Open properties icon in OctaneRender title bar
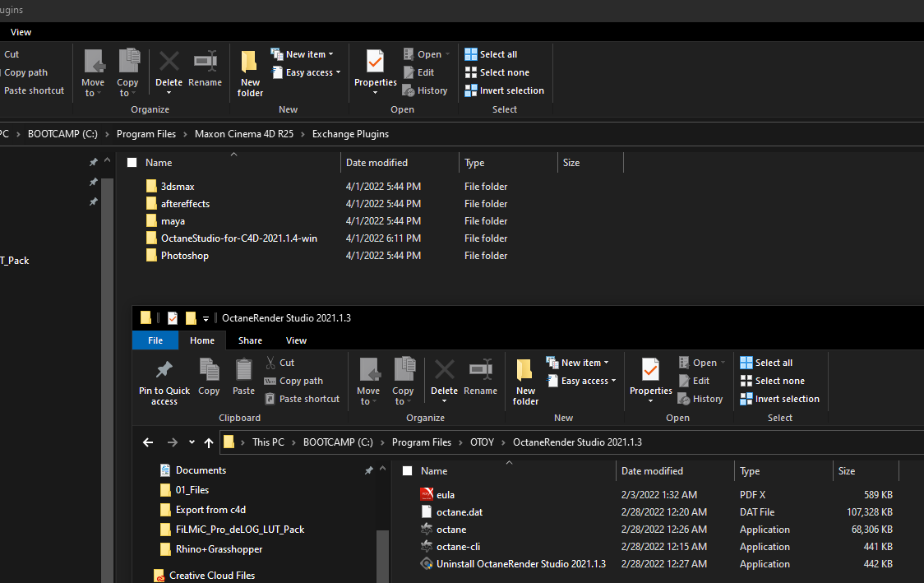The image size is (924, 583). tap(172, 318)
